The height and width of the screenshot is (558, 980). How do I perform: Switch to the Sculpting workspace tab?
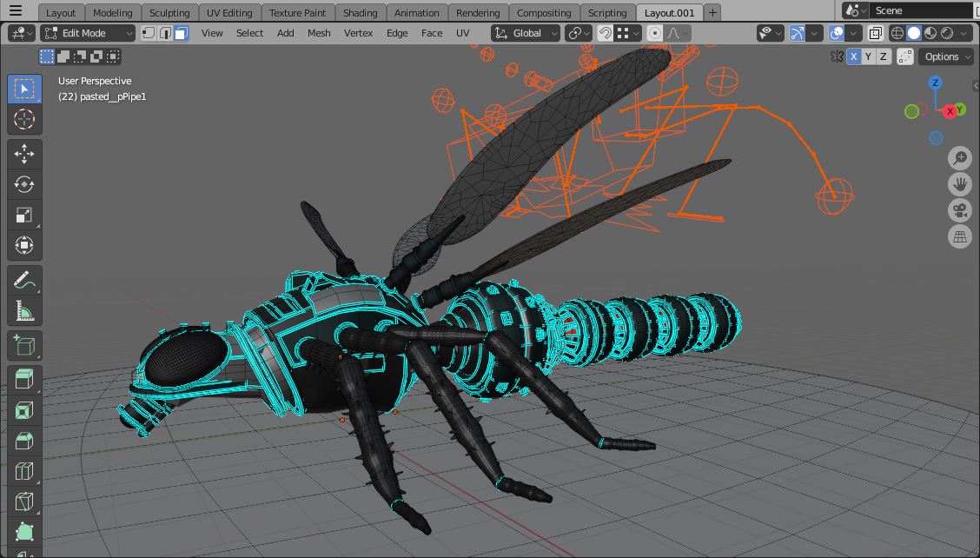169,12
